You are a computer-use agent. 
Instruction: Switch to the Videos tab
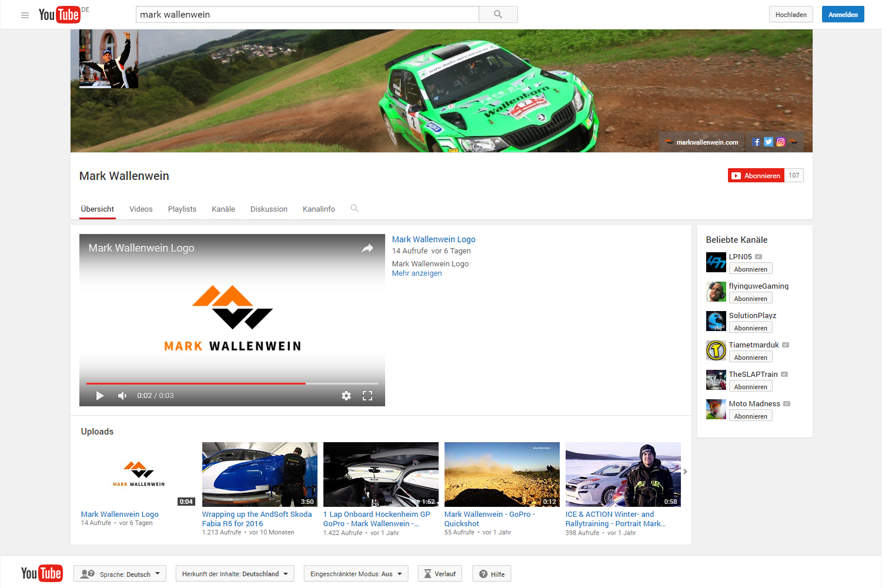tap(141, 209)
